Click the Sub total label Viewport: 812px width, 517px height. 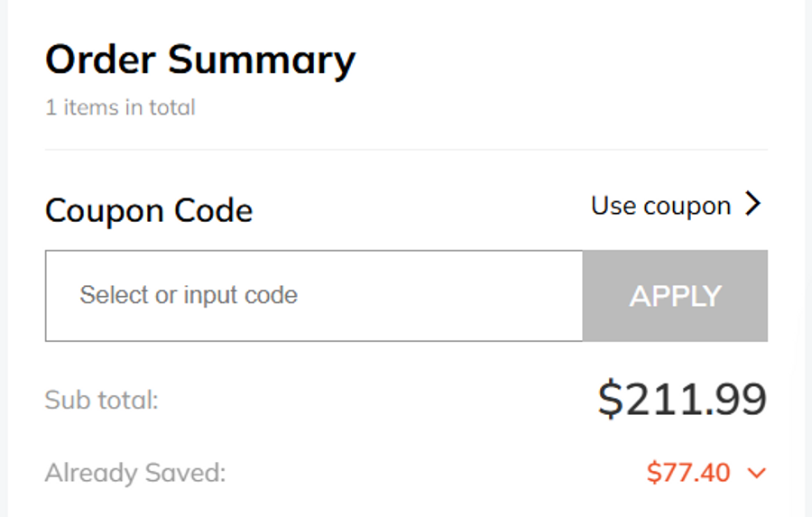pyautogui.click(x=101, y=400)
